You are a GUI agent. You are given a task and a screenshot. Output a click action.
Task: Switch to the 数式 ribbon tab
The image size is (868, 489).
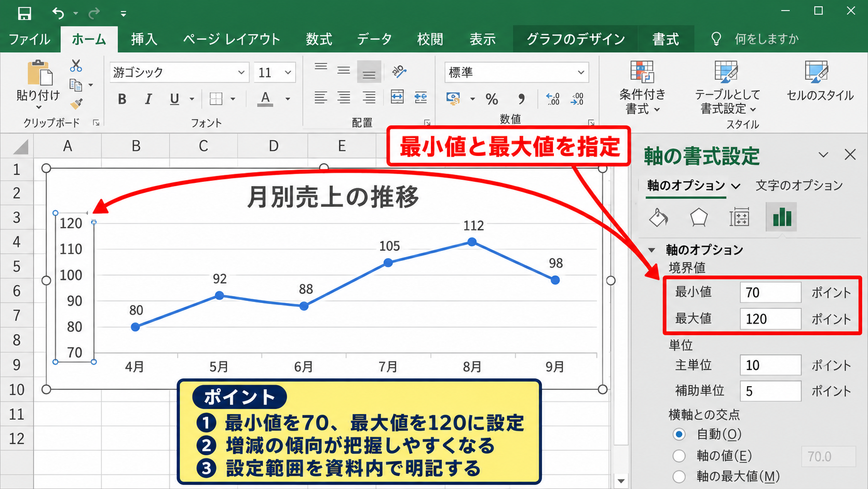(x=319, y=39)
